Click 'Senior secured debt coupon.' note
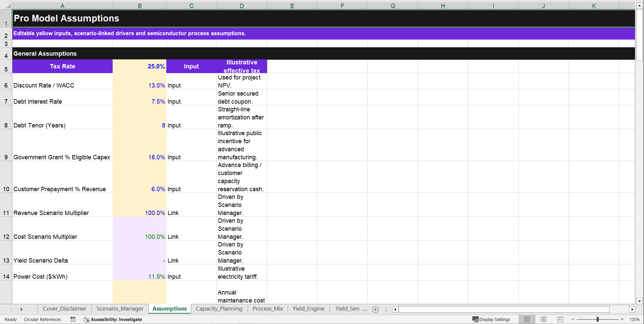Viewport: 644px width, 324px height. coord(242,97)
